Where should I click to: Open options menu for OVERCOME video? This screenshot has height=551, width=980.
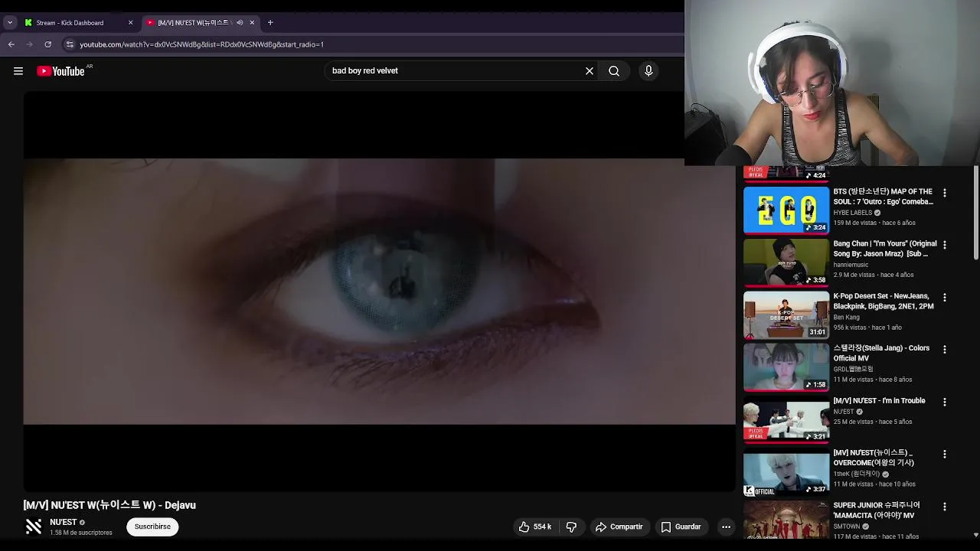click(944, 454)
